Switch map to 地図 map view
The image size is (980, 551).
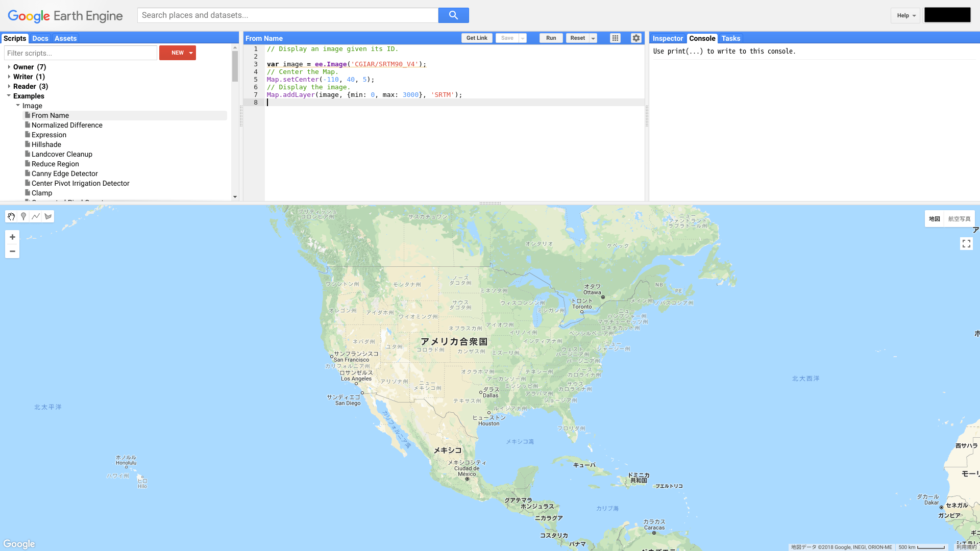[x=934, y=219]
